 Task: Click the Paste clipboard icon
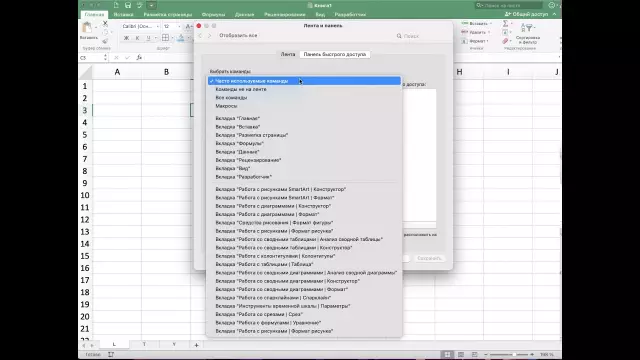tap(87, 28)
